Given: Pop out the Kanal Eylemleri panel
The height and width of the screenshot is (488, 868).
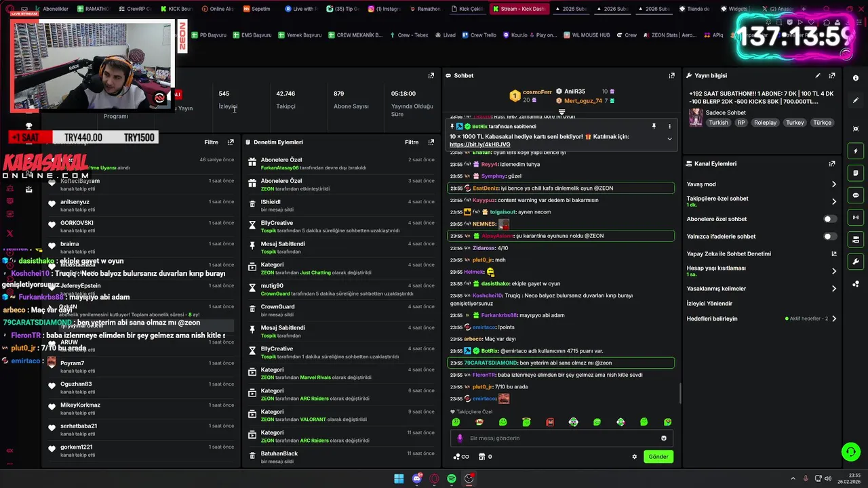Looking at the screenshot, I should (832, 163).
